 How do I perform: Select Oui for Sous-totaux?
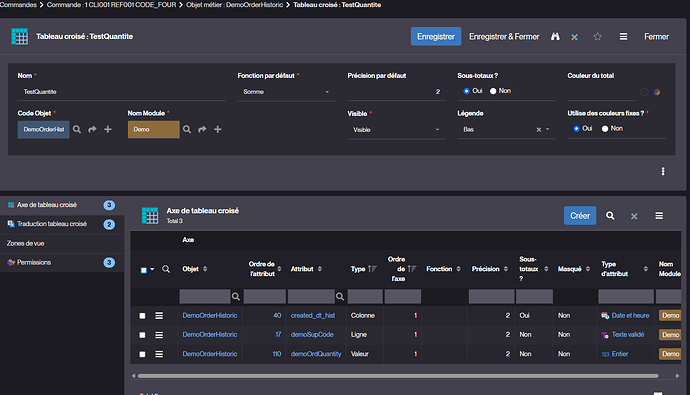coord(466,91)
